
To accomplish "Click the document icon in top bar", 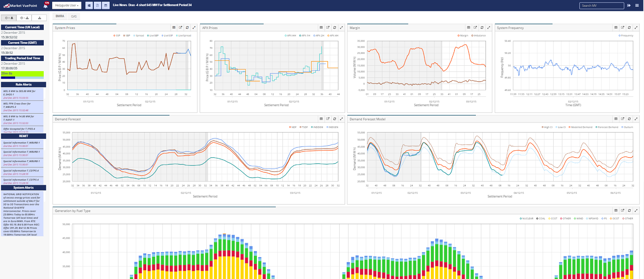I will [x=97, y=5].
